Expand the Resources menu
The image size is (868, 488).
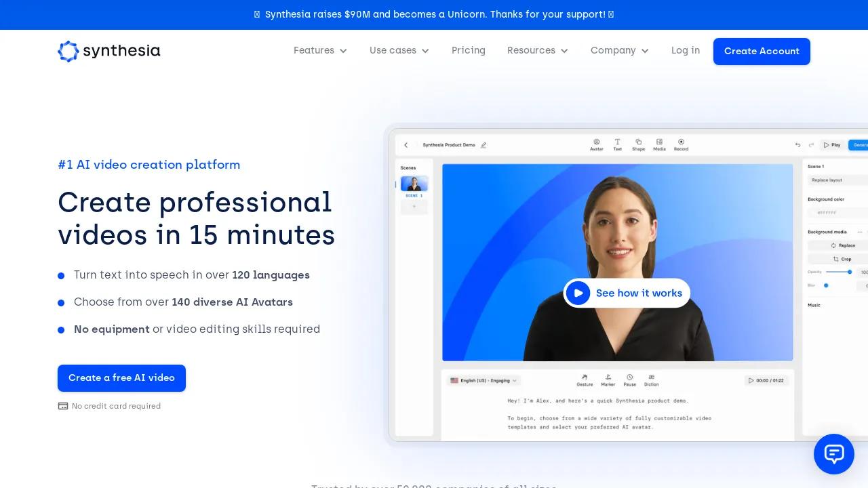tap(538, 50)
